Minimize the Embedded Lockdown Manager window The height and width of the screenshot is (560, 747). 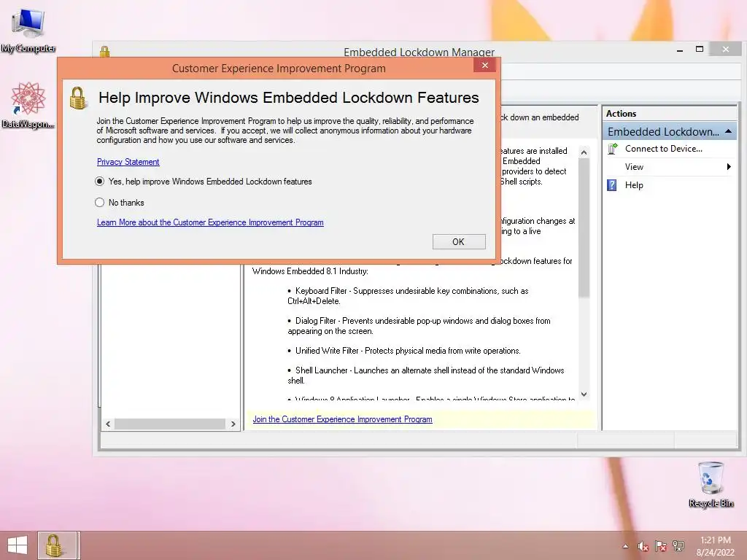680,50
